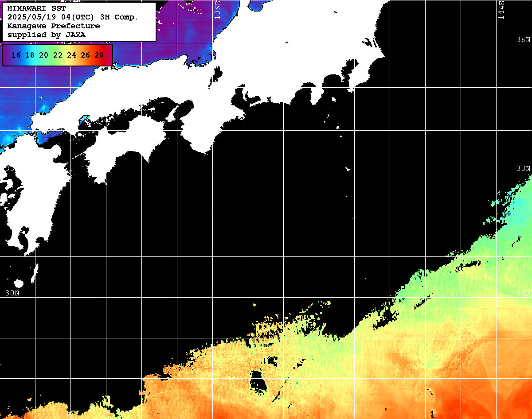The width and height of the screenshot is (532, 419).
Task: Select the '2025/05/19 04(UTC) 3H Comp.' date line
Action: pyautogui.click(x=73, y=17)
